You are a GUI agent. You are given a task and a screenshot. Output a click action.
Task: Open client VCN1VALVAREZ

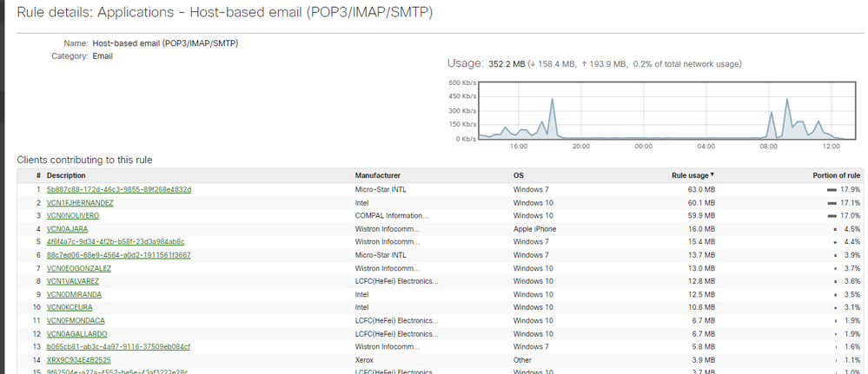click(73, 281)
